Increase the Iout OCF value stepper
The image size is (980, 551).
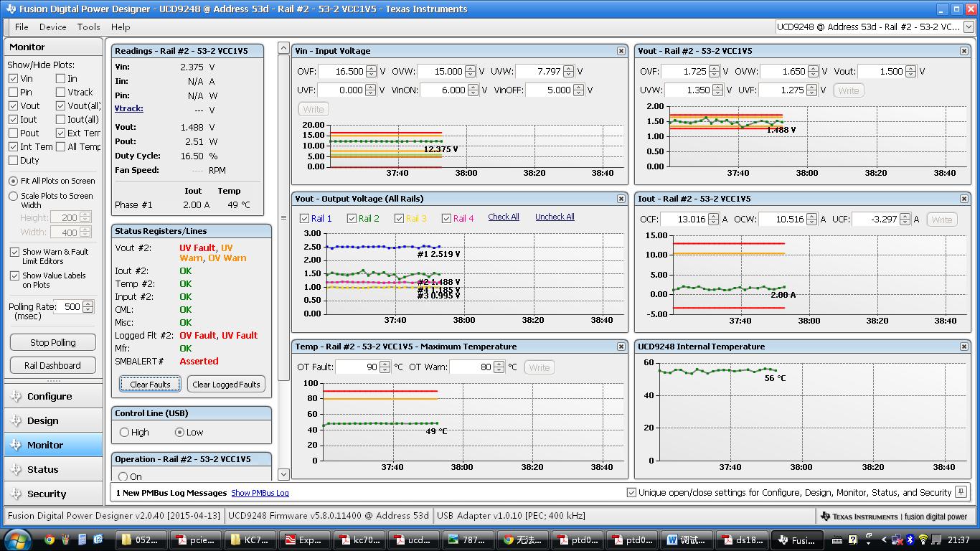[x=714, y=216]
